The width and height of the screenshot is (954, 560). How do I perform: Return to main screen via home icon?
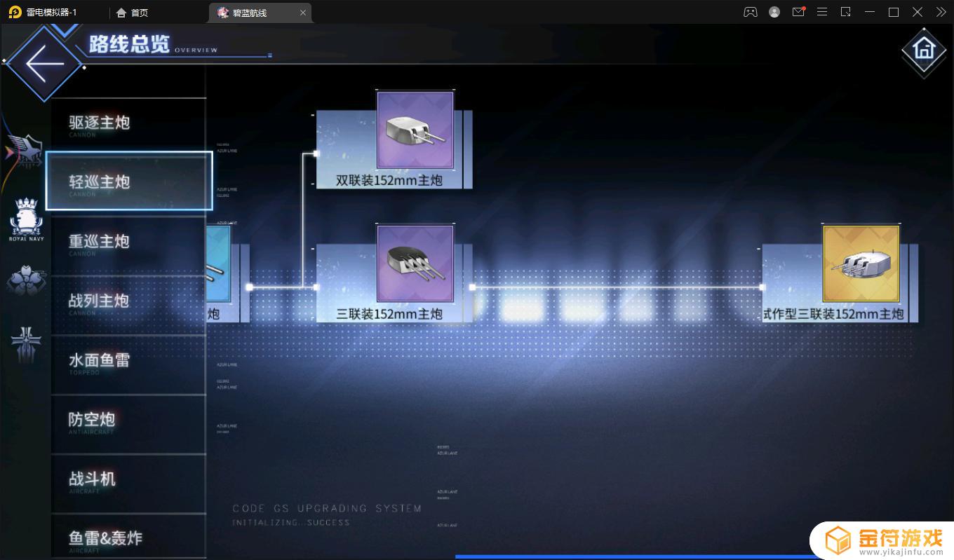tap(924, 48)
